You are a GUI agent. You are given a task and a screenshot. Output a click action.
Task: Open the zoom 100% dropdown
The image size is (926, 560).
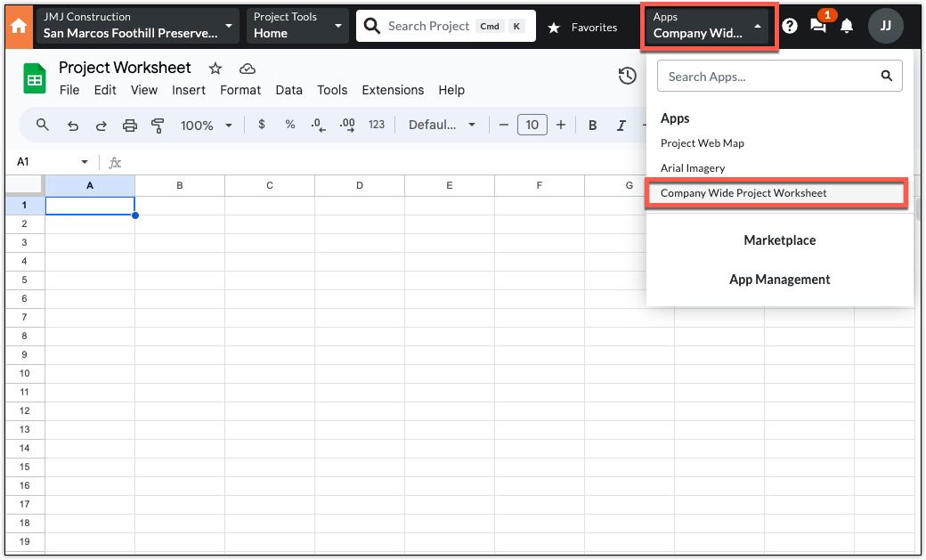tap(206, 126)
